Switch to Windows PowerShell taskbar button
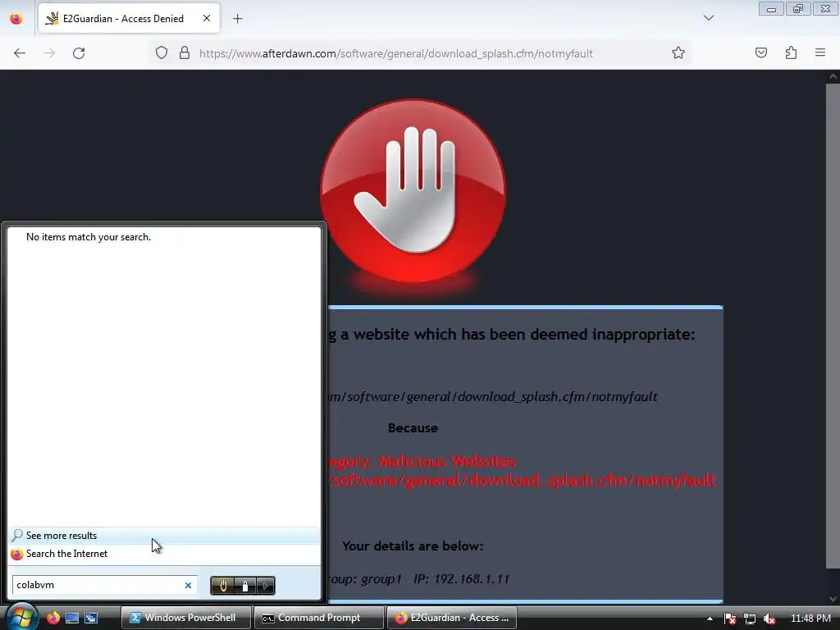The height and width of the screenshot is (630, 840). click(x=186, y=618)
